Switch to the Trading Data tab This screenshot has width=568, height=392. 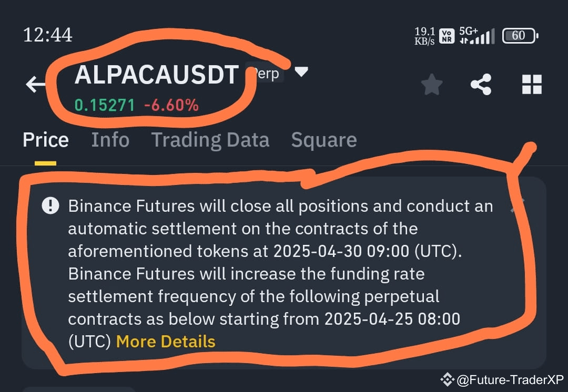210,139
